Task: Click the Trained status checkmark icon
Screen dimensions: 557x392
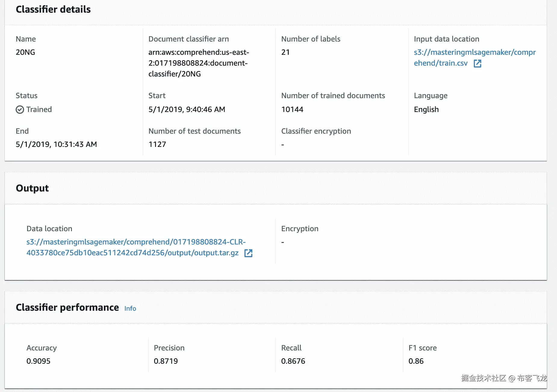Action: point(20,110)
